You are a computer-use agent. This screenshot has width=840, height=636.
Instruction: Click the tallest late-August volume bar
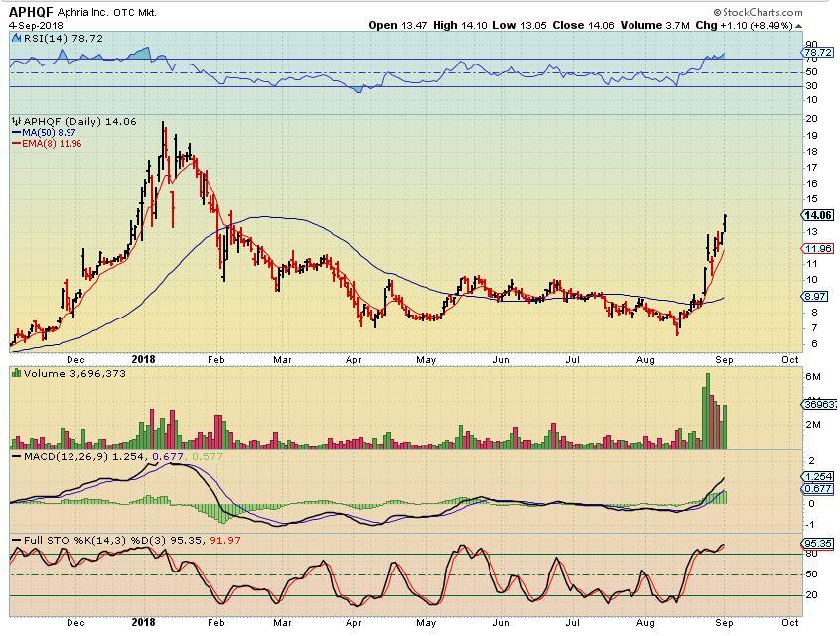pyautogui.click(x=707, y=411)
